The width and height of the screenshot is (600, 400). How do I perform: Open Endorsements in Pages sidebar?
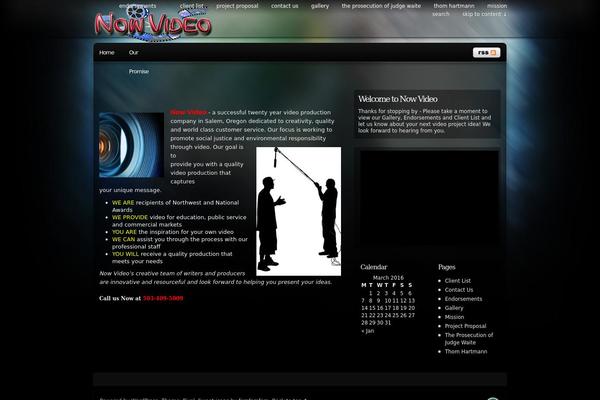[x=463, y=299]
